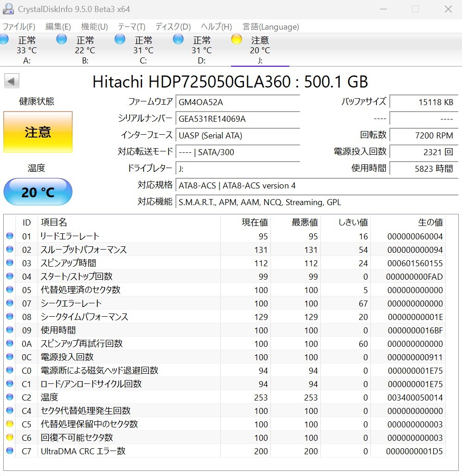The image size is (462, 476).
Task: Click the status icon for スピンアップ再試行回数
Action: pos(10,343)
